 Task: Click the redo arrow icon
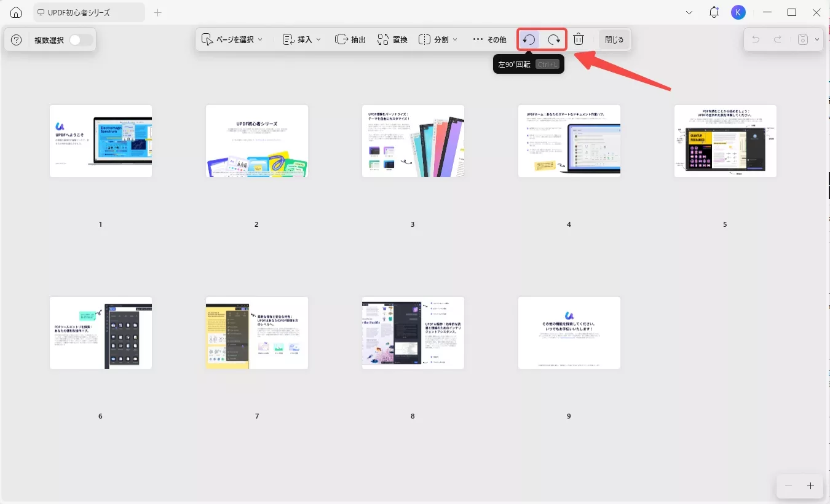click(x=778, y=39)
